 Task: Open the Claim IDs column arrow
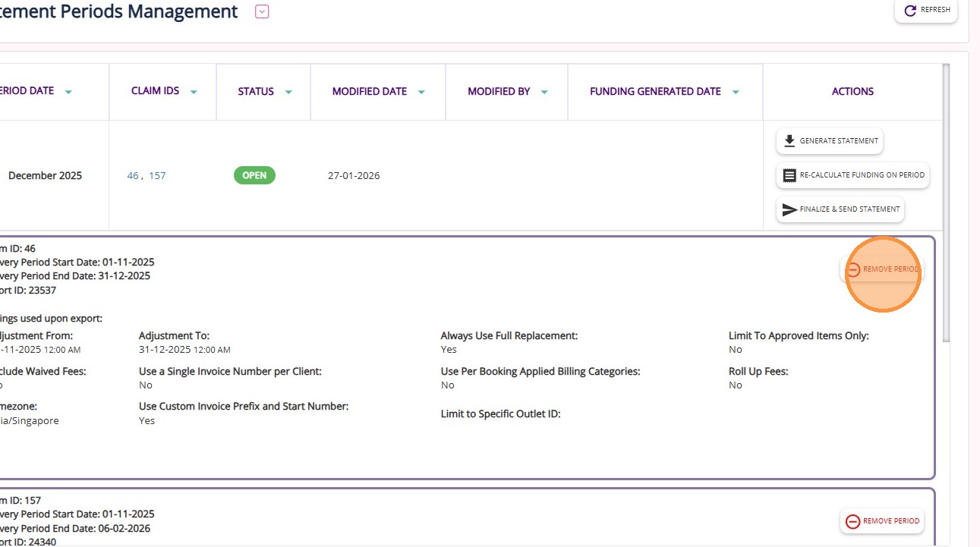point(194,92)
